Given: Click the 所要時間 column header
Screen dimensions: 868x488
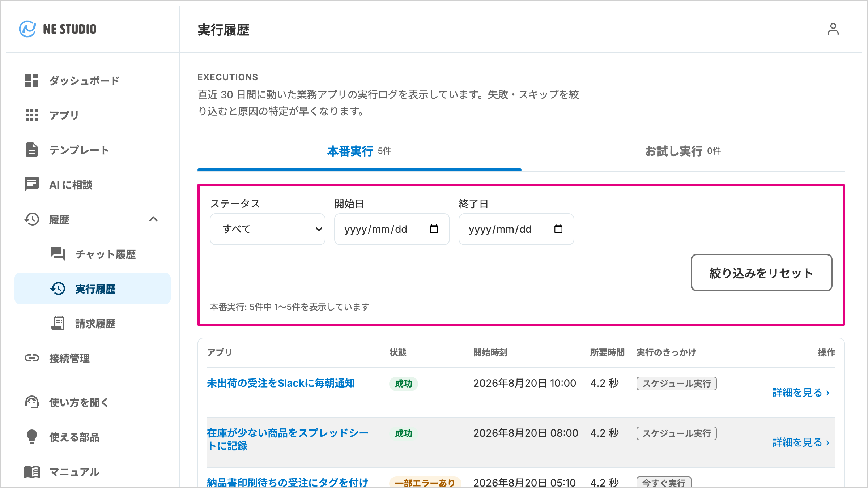Looking at the screenshot, I should (607, 352).
